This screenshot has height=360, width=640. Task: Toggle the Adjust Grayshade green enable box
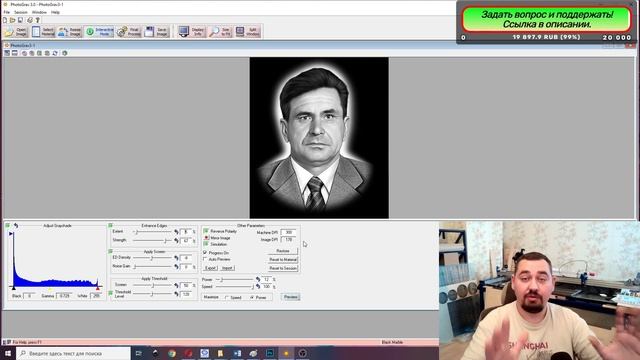(x=7, y=225)
